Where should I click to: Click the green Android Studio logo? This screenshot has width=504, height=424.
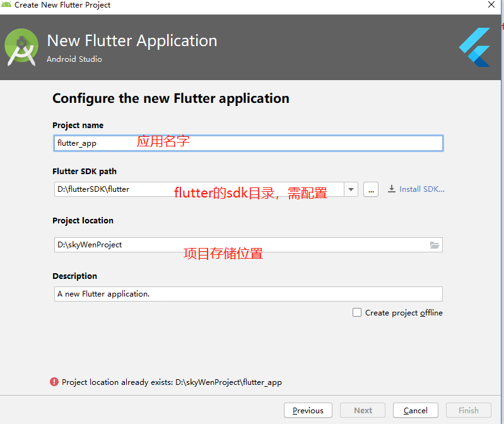21,47
